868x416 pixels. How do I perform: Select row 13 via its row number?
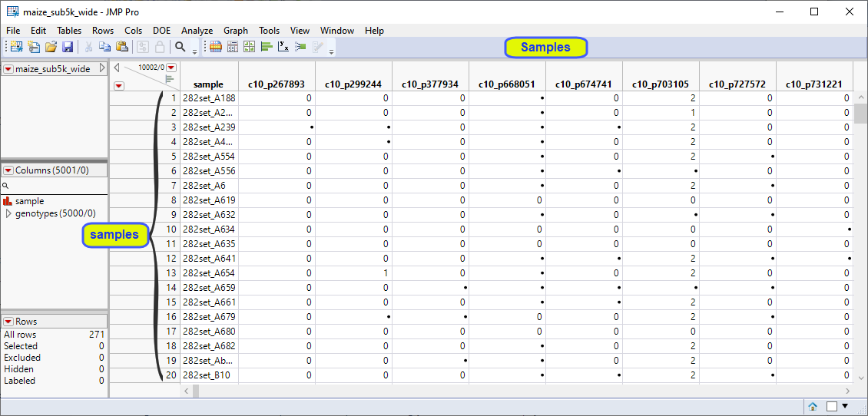click(x=171, y=273)
